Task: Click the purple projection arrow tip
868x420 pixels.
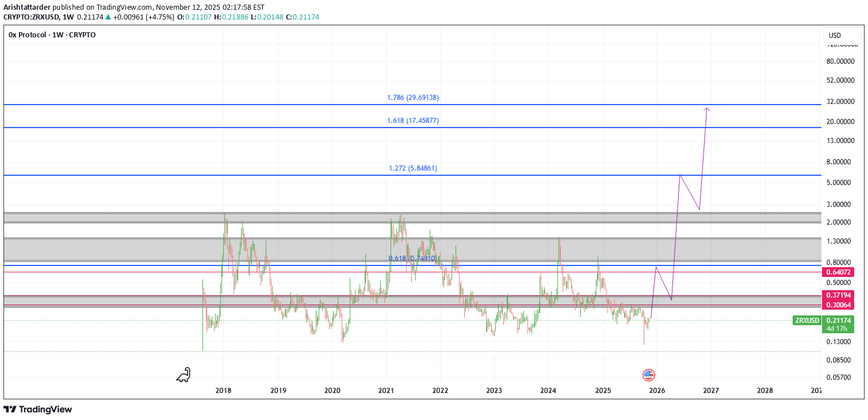Action: [x=707, y=109]
